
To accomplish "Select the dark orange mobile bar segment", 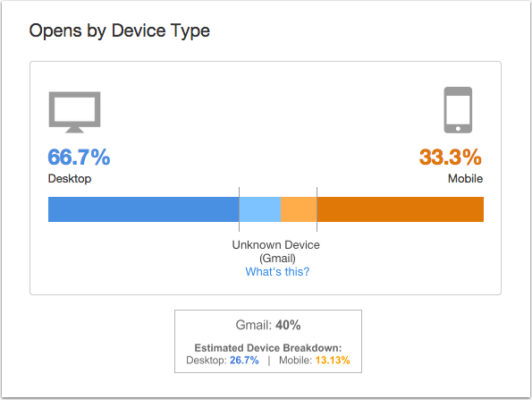I will tap(401, 209).
